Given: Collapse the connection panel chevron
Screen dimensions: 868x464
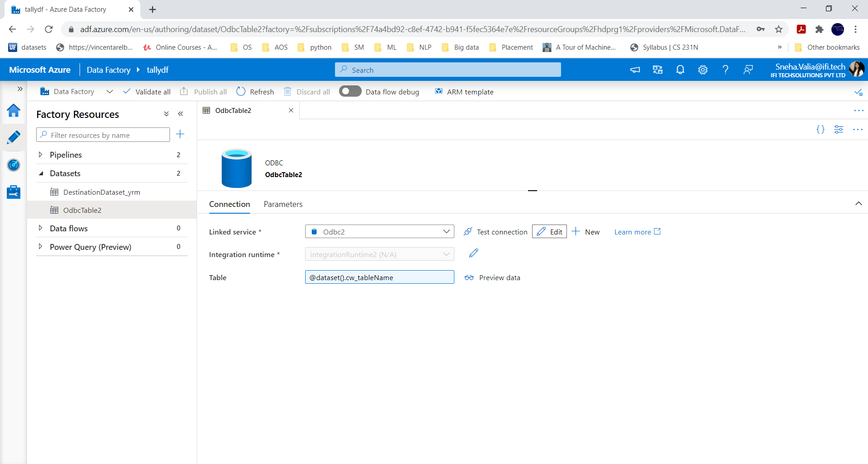Looking at the screenshot, I should (x=859, y=204).
